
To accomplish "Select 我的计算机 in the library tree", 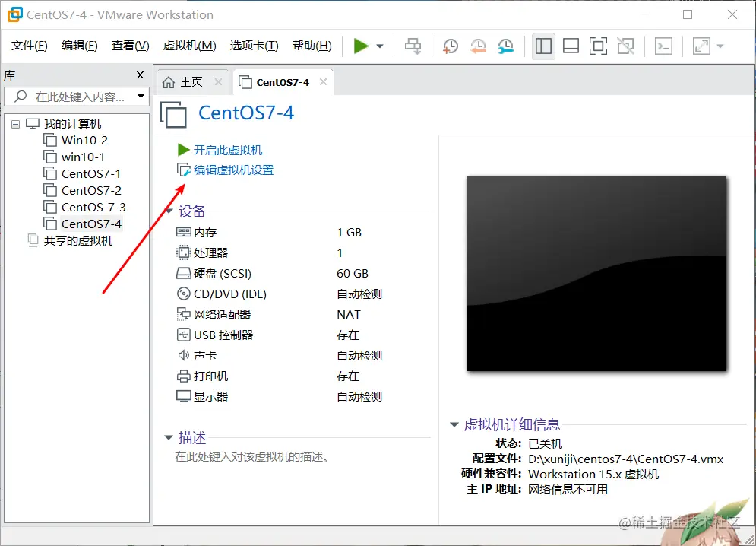I will coord(72,124).
